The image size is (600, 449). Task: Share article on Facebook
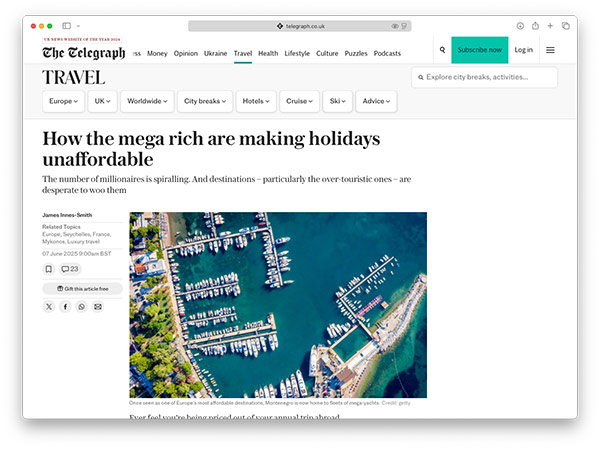point(65,307)
